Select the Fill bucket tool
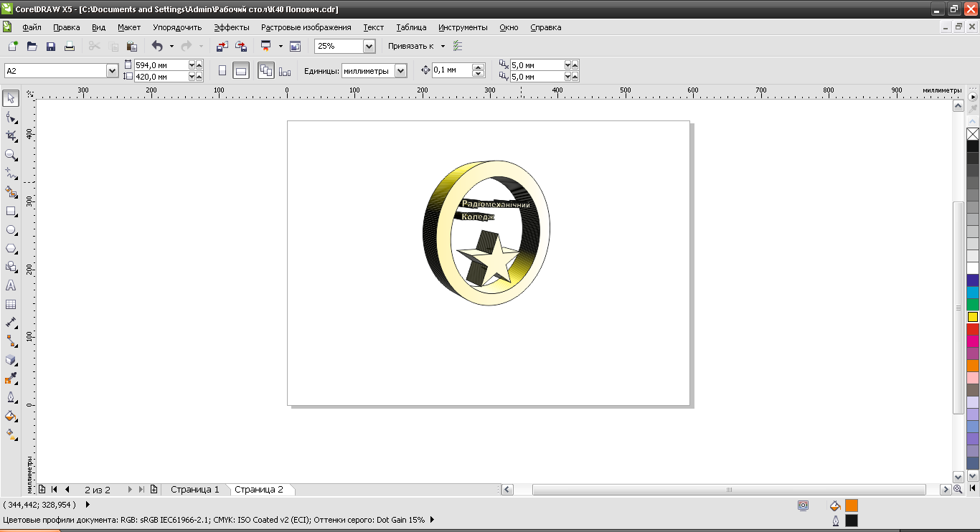 click(11, 416)
